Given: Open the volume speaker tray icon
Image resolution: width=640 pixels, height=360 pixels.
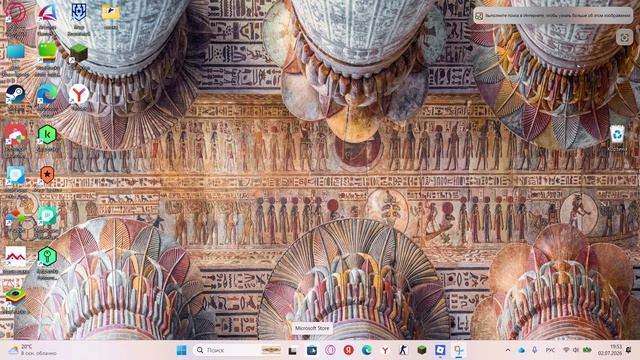Looking at the screenshot, I should [x=576, y=350].
